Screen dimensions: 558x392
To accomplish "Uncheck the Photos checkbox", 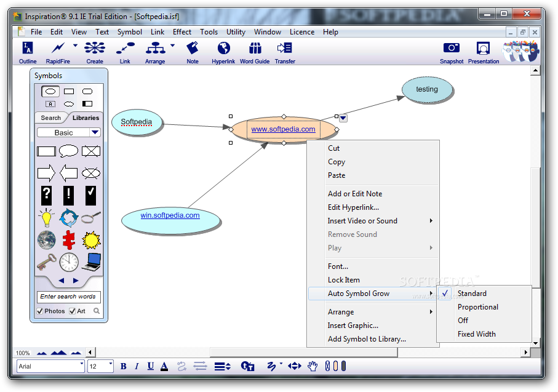I will point(40,311).
